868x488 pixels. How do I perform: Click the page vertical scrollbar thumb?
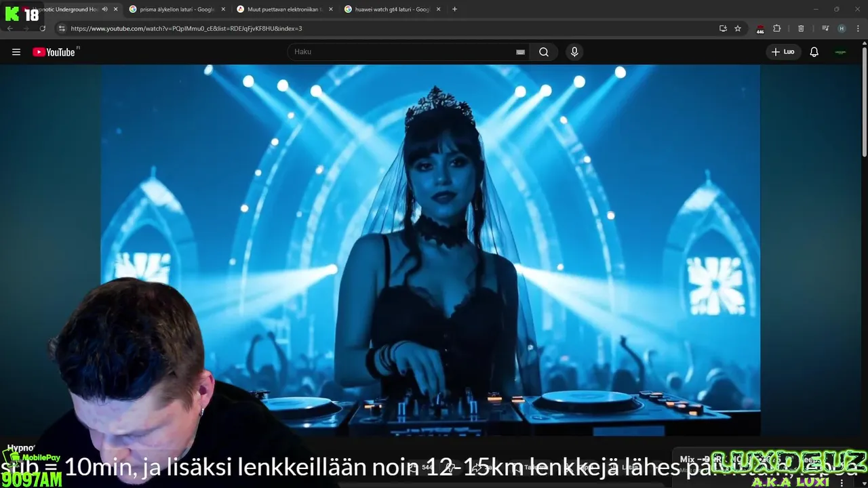click(x=863, y=102)
